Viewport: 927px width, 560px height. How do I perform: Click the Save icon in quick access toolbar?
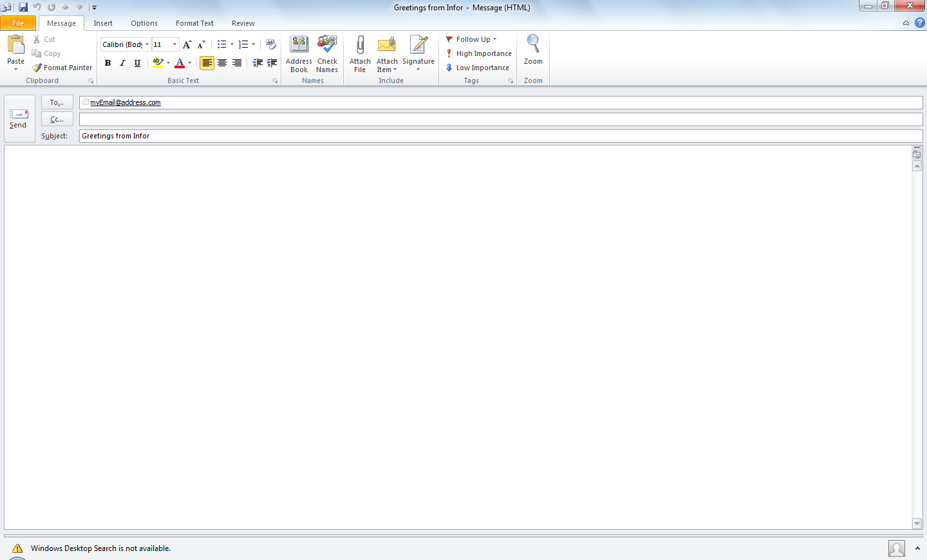(23, 7)
